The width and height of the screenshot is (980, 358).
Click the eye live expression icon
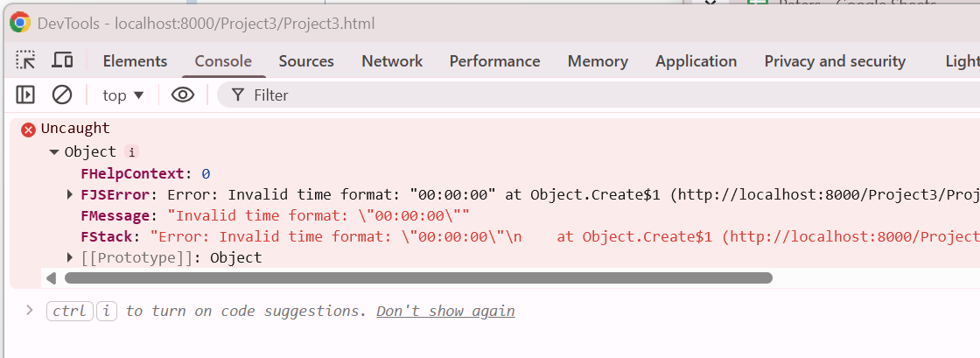[182, 95]
